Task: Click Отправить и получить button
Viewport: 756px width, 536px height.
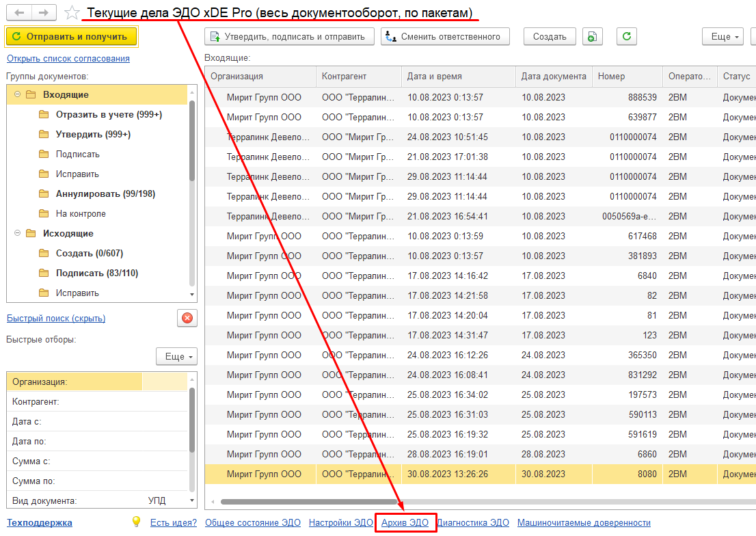Action: pos(71,37)
